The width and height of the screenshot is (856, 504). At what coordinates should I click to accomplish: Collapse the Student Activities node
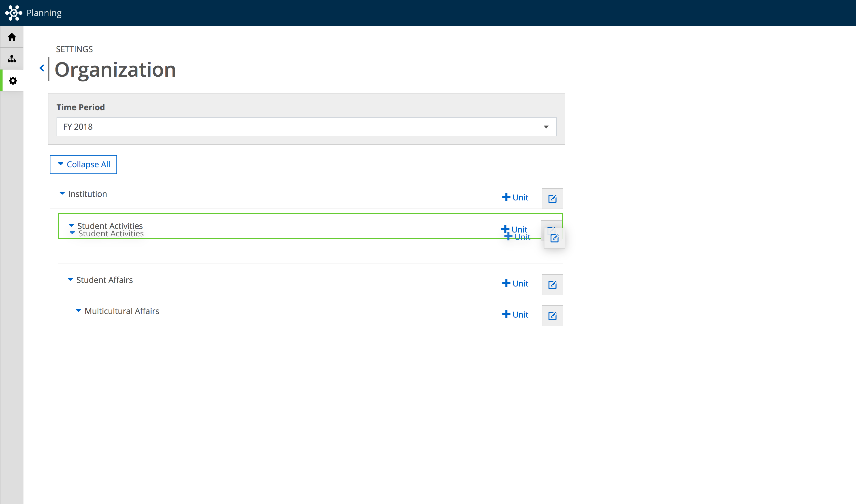coord(71,225)
